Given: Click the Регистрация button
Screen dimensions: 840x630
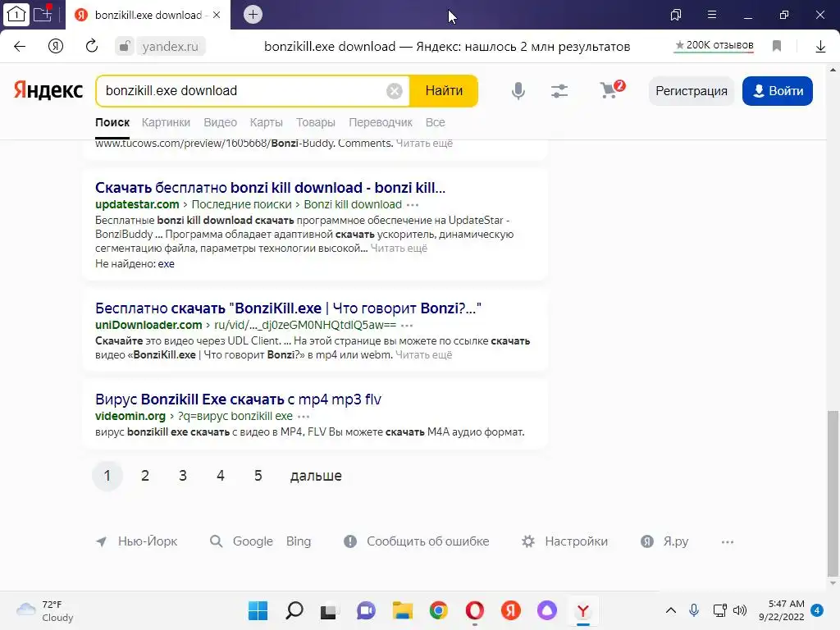Looking at the screenshot, I should [x=691, y=90].
